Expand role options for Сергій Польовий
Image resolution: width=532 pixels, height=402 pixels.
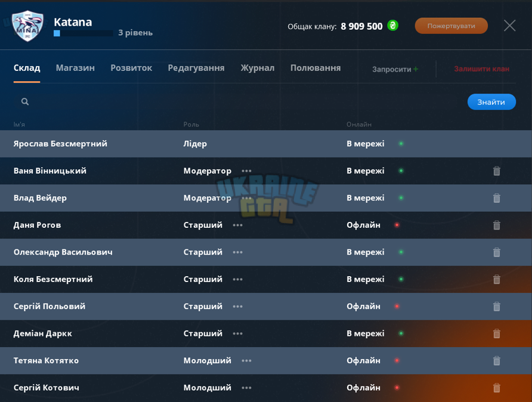(238, 307)
